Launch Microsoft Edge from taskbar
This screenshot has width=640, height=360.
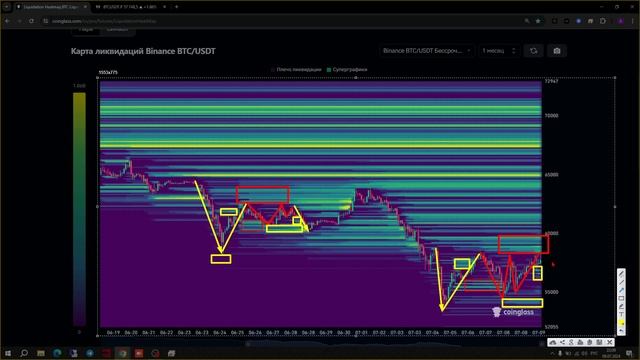click(57, 353)
